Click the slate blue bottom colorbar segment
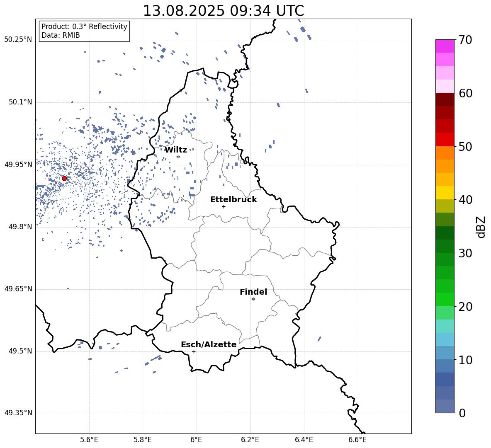 point(445,406)
